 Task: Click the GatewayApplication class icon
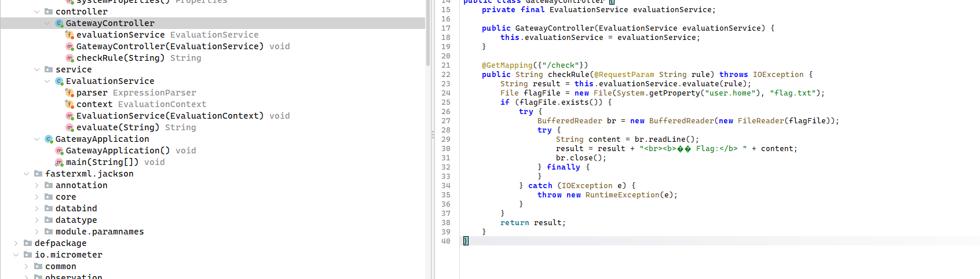[x=49, y=139]
